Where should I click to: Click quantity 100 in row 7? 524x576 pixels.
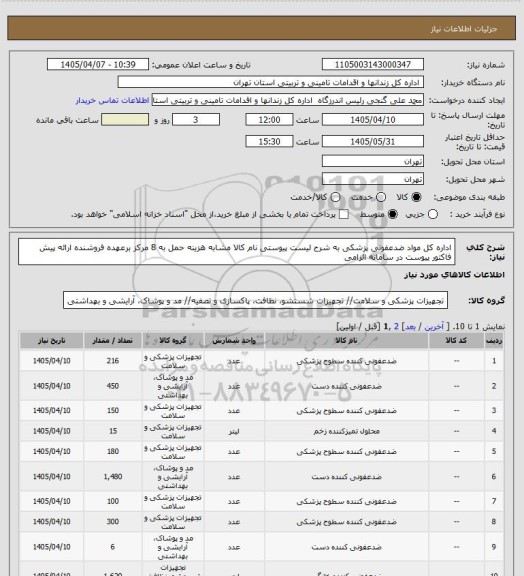click(113, 501)
